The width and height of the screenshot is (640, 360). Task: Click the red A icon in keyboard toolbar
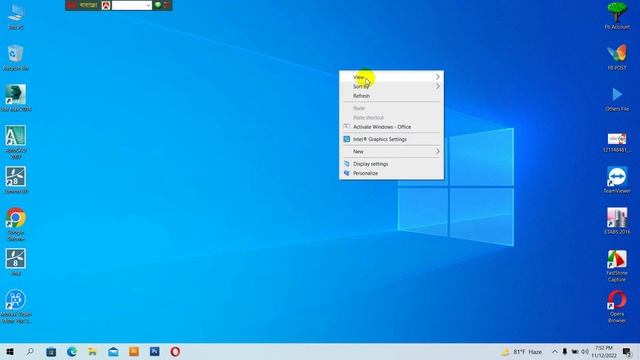point(106,5)
